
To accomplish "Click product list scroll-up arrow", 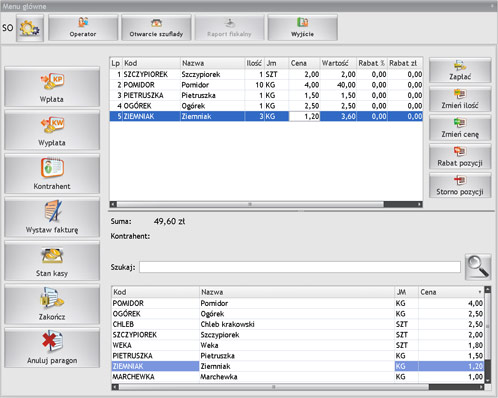I will [x=488, y=289].
